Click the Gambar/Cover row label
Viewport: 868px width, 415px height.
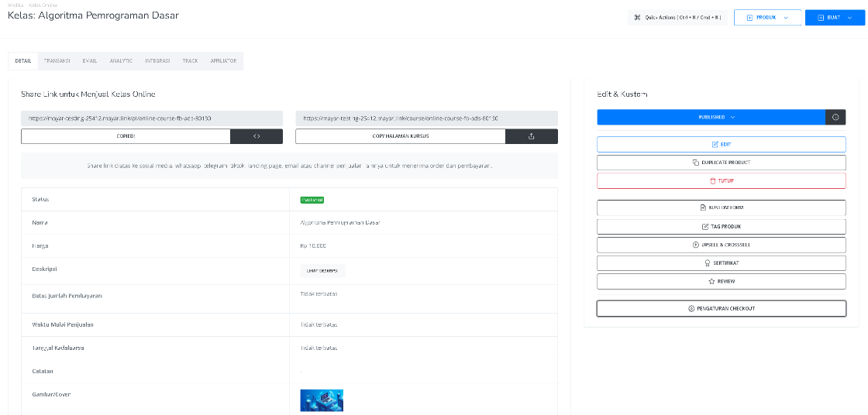(x=51, y=395)
